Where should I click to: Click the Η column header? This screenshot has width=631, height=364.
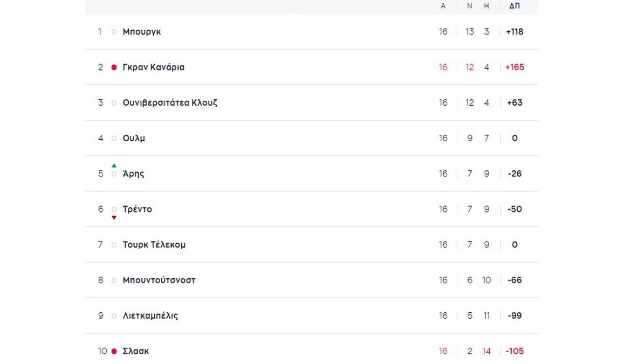coord(486,6)
